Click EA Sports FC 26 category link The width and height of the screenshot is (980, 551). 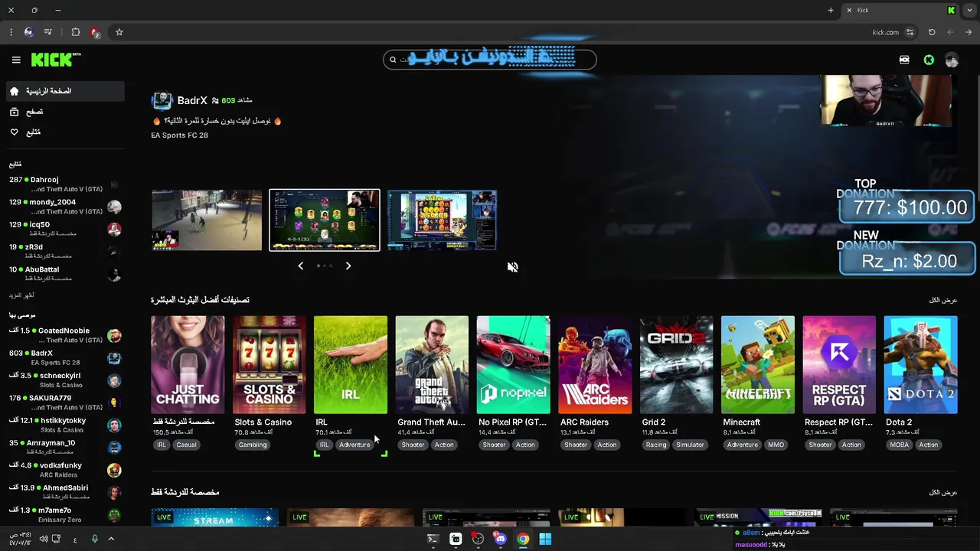tap(179, 135)
